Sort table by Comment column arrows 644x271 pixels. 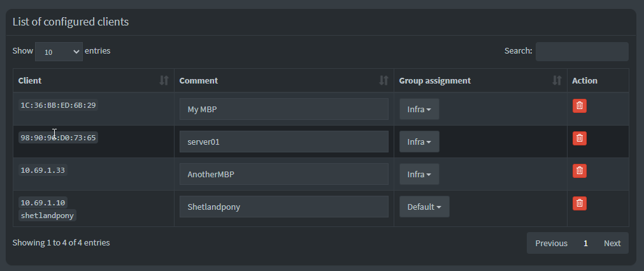[383, 80]
